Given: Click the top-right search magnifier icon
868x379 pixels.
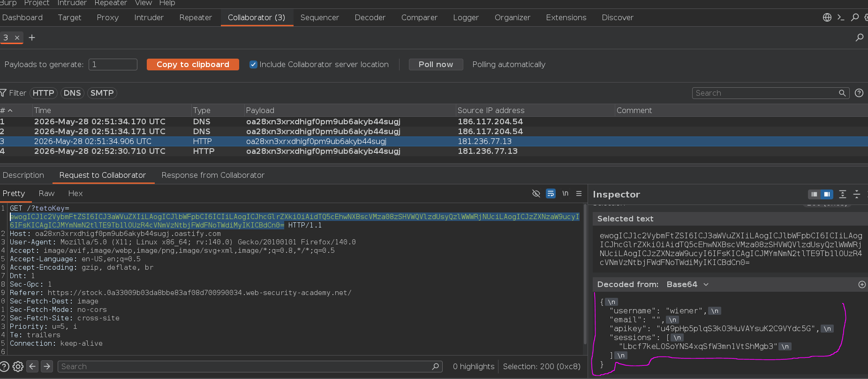Looking at the screenshot, I should coord(855,17).
